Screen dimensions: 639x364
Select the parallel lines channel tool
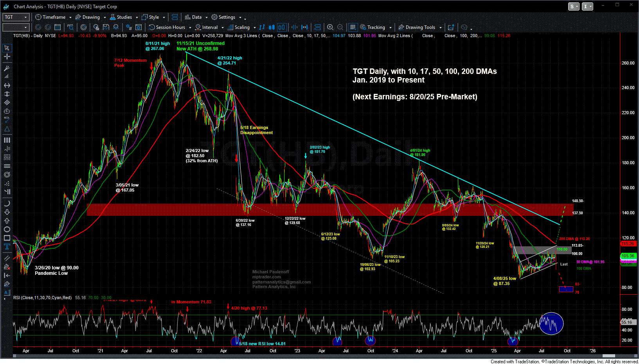click(7, 102)
